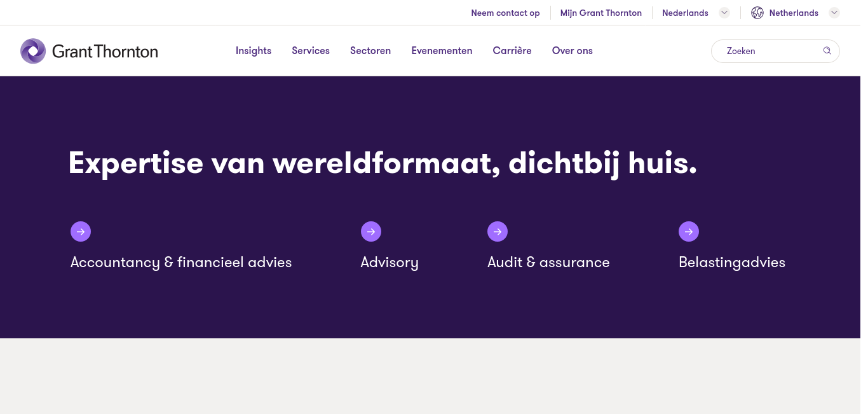Click the headline "Expertise van wereldformaat, dichtbij huis."
868x414 pixels.
383,163
